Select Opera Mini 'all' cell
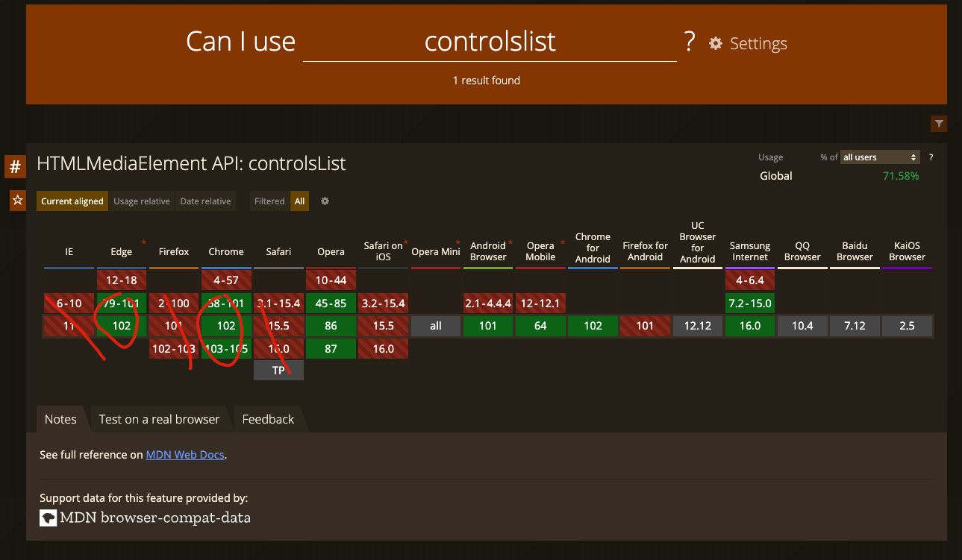 pos(436,326)
